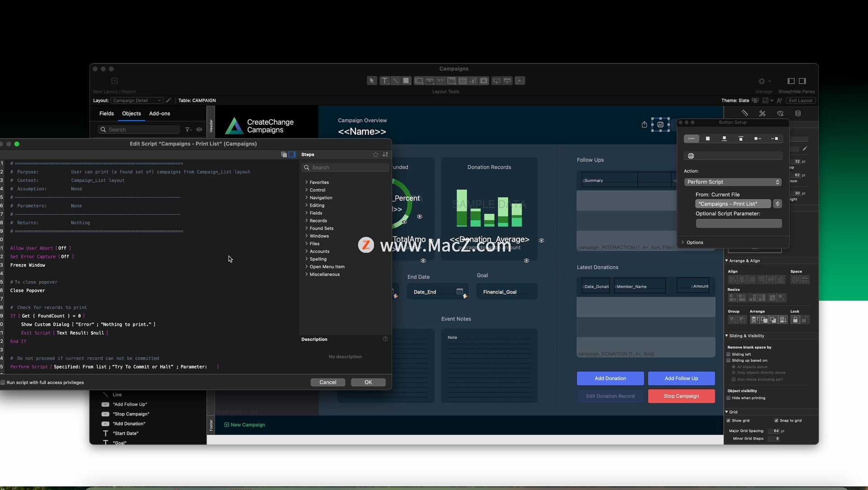Open the Styles tab in Inspector

pos(762,113)
